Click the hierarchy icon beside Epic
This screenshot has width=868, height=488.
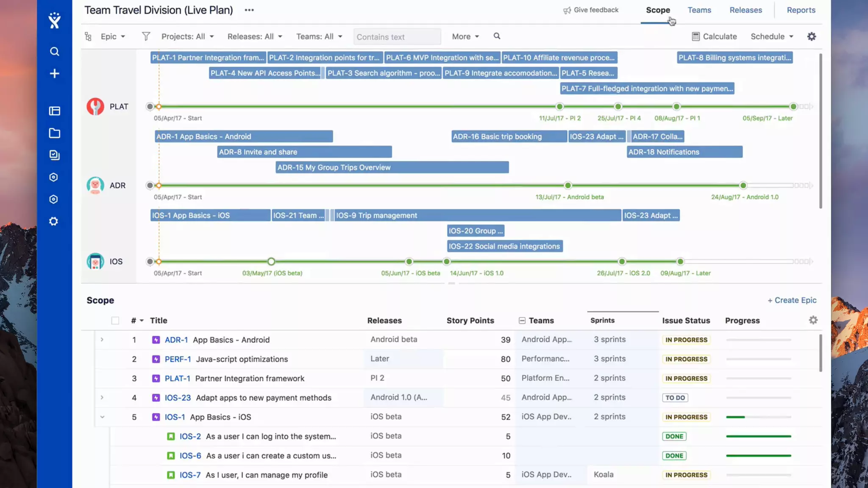[x=88, y=36]
